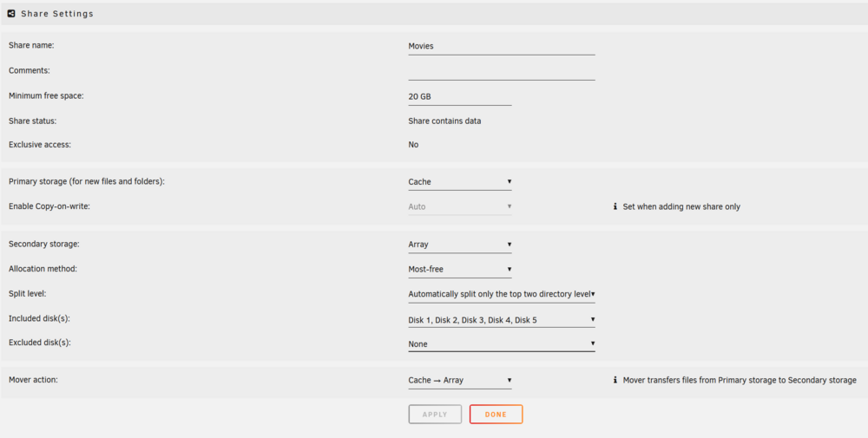
Task: Edit the Share name field
Action: pyautogui.click(x=502, y=47)
